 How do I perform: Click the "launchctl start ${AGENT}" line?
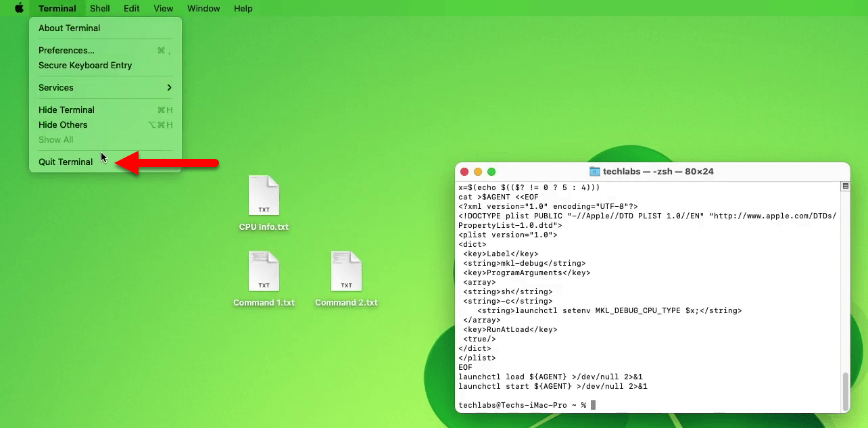tap(553, 387)
